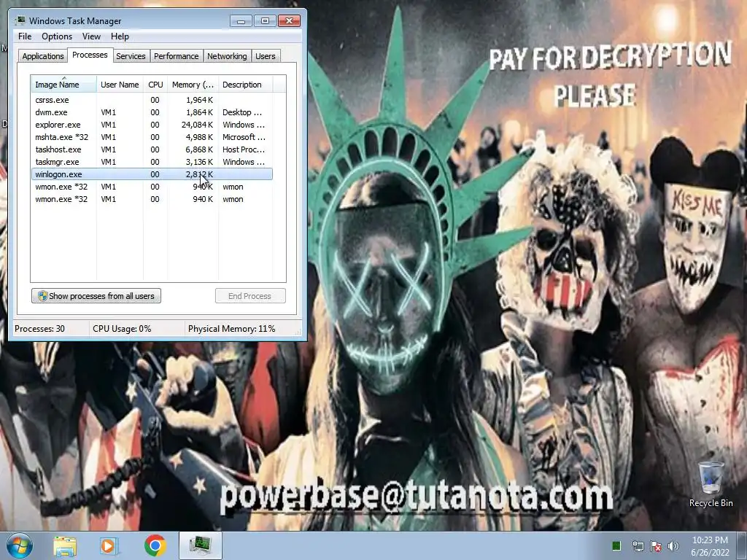Click the Task Manager taskbar button
The image size is (747, 560).
[x=200, y=545]
